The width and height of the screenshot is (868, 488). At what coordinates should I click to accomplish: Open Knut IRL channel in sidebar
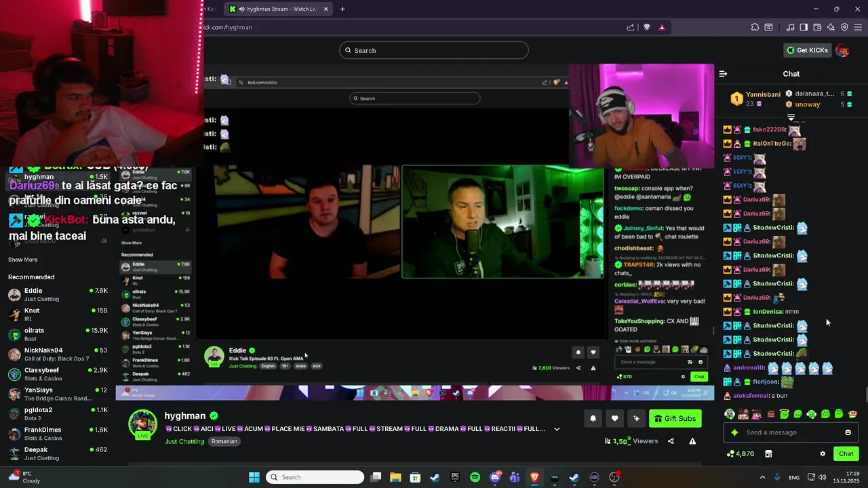pos(58,314)
